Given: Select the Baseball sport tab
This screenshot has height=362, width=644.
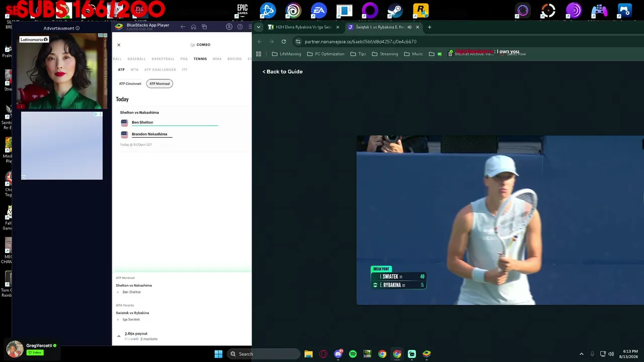Looking at the screenshot, I should point(136,59).
